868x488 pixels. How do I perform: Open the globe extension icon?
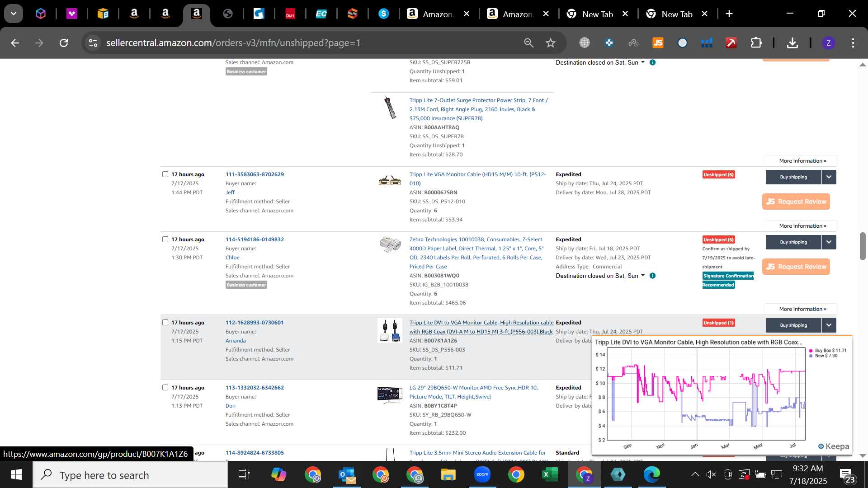click(585, 43)
